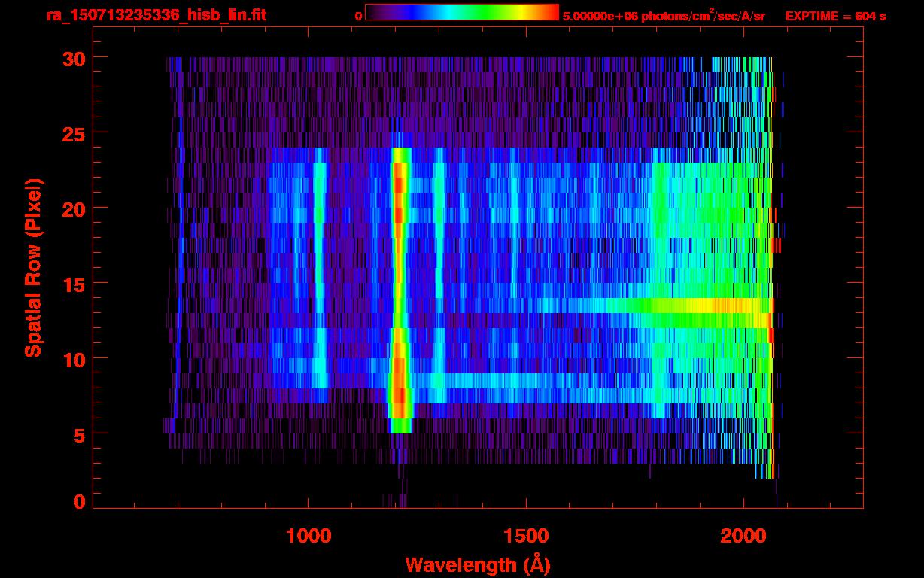Select the 1500 wavelength tick label
This screenshot has width=924, height=578.
tap(525, 536)
